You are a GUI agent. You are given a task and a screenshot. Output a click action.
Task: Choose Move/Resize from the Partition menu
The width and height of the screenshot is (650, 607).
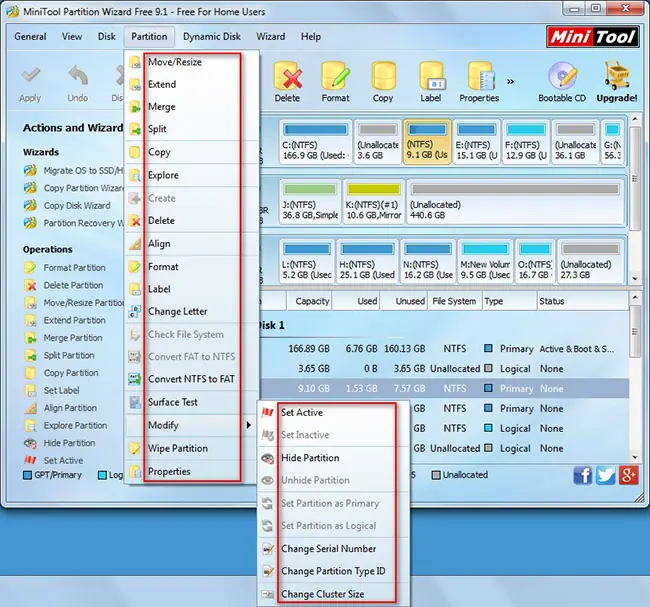click(x=192, y=62)
